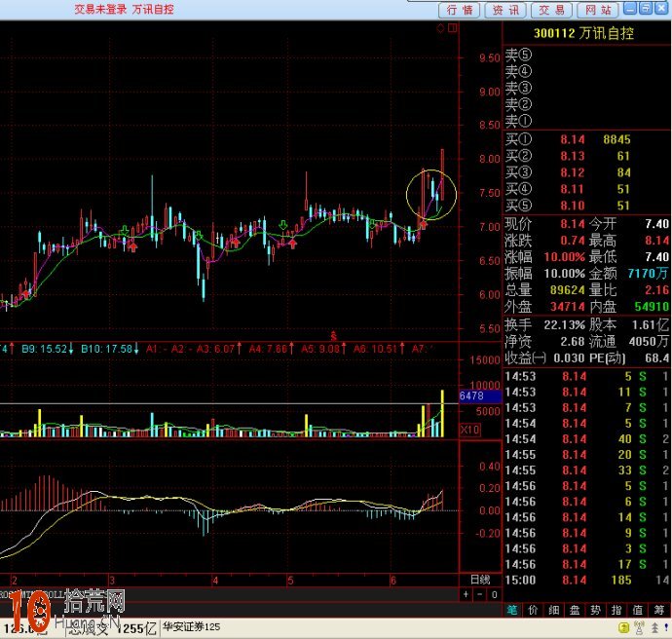Click the red $ marker below the chart

[333, 336]
